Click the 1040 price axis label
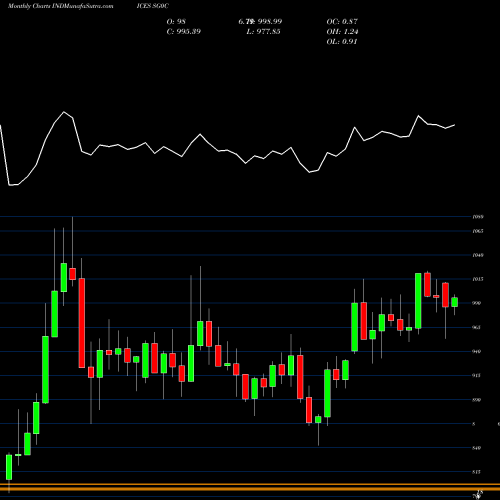 coord(478,255)
